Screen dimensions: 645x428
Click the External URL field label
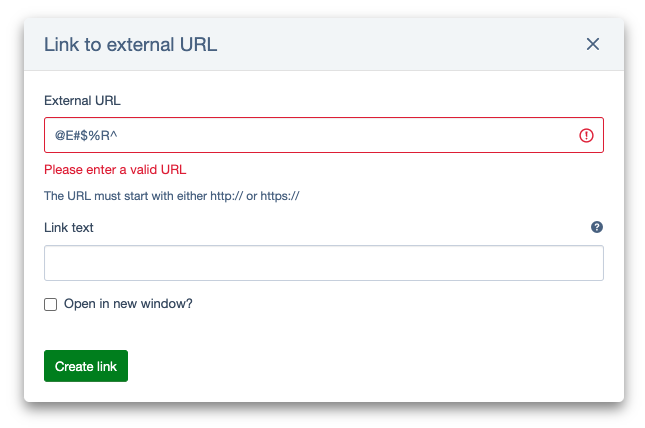pyautogui.click(x=83, y=100)
